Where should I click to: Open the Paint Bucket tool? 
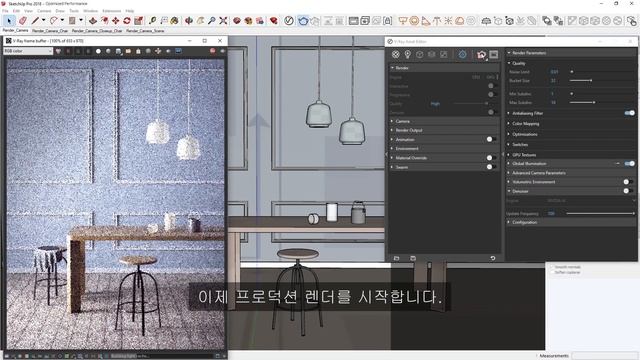coord(175,20)
